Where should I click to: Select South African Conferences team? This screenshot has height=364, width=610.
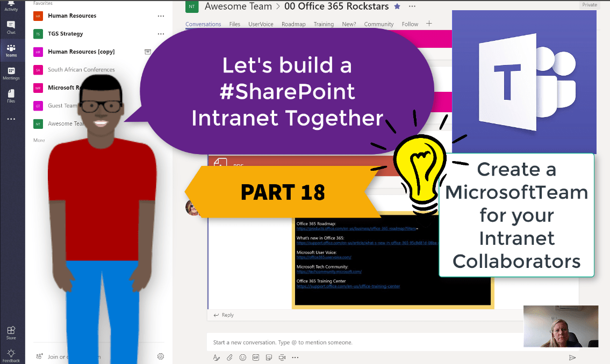[81, 70]
